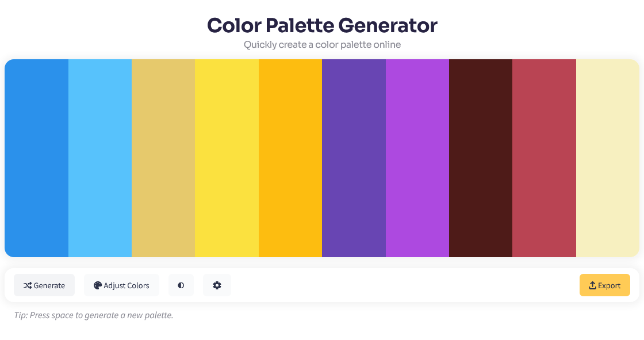Click the upload icon on Export
Screen dimensions: 644x340
(x=592, y=285)
